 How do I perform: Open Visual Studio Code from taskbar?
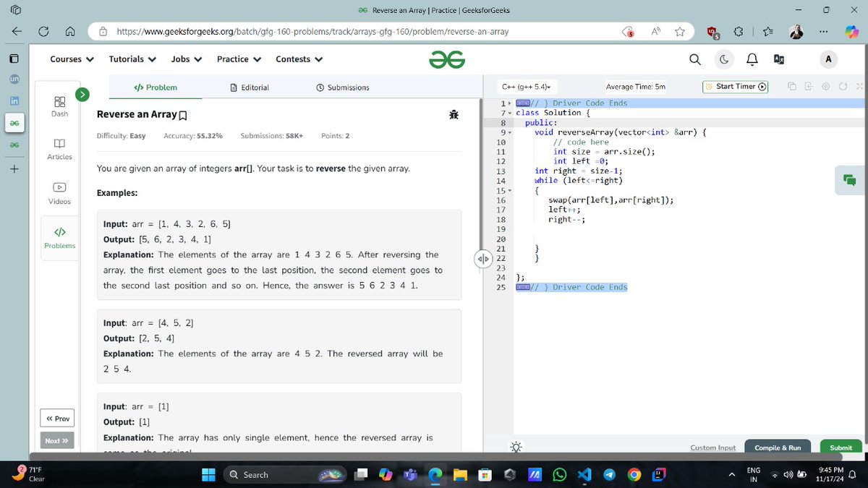tap(584, 475)
